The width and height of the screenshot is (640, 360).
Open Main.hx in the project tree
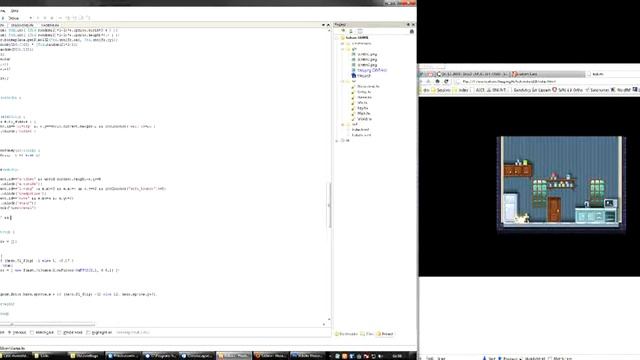[x=363, y=113]
